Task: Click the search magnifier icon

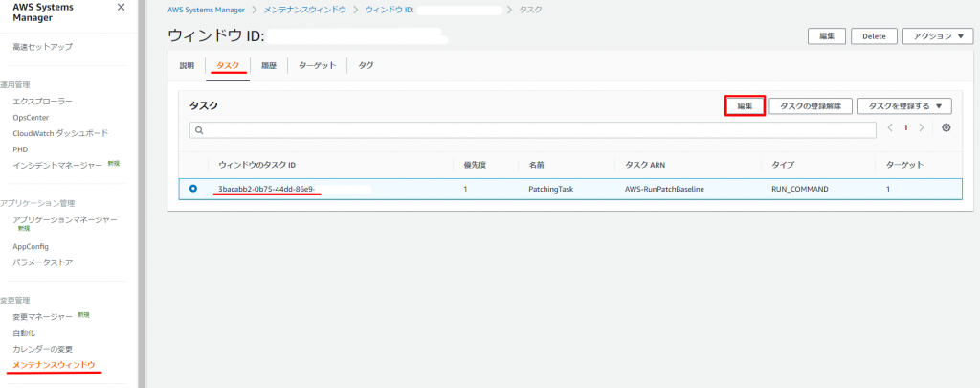Action: click(x=199, y=130)
